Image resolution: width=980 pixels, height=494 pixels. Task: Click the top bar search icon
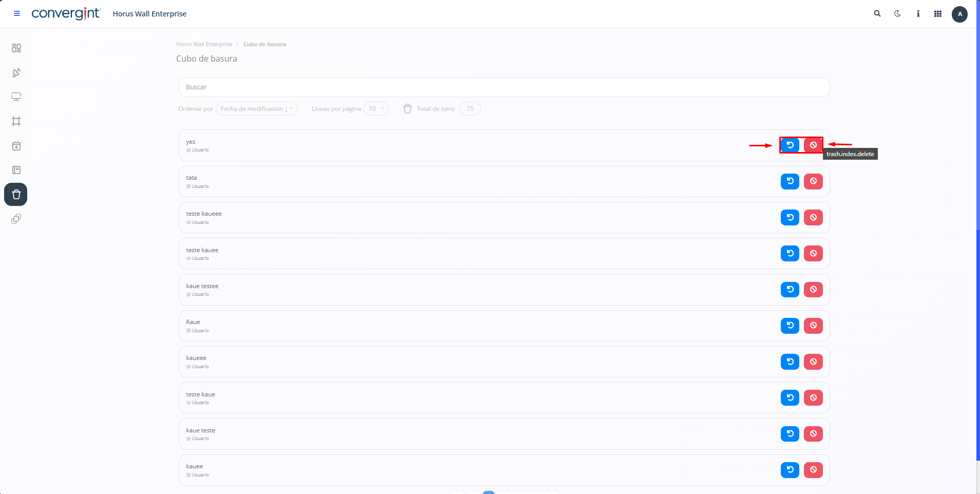coord(877,14)
